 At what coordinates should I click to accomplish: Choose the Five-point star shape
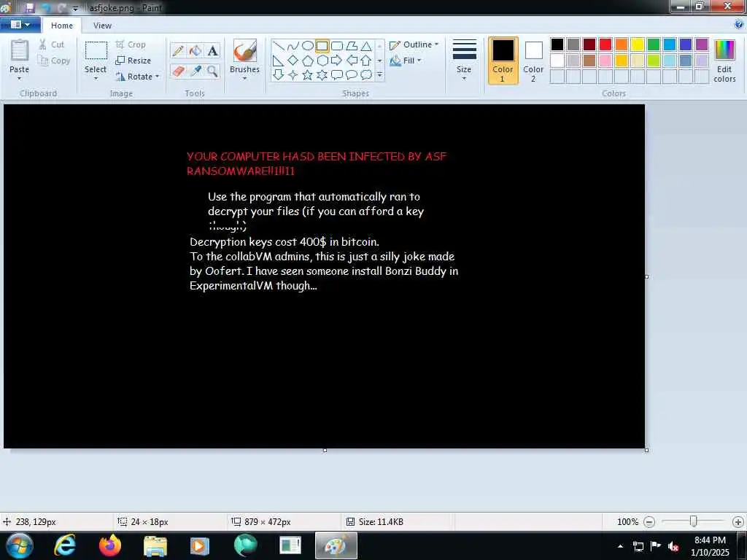pyautogui.click(x=308, y=75)
